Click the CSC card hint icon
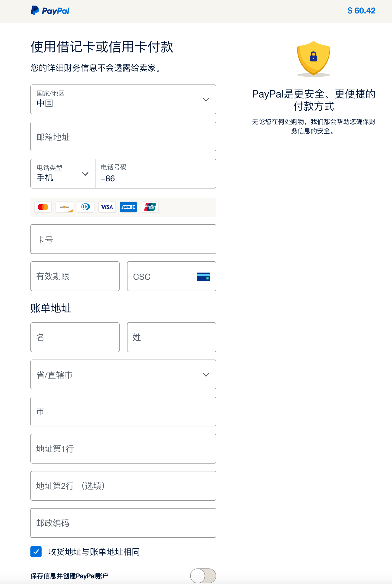 (203, 276)
